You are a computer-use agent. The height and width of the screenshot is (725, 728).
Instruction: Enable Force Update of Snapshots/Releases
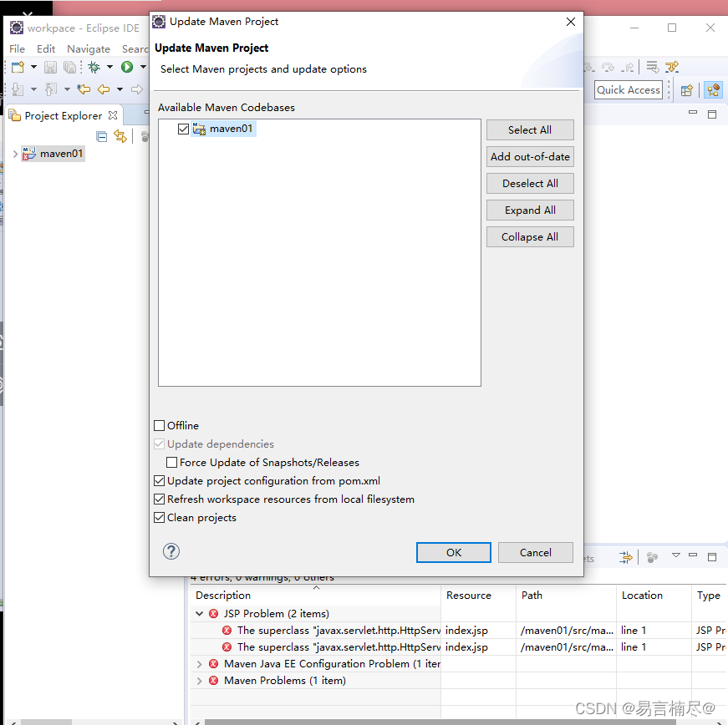(x=172, y=462)
